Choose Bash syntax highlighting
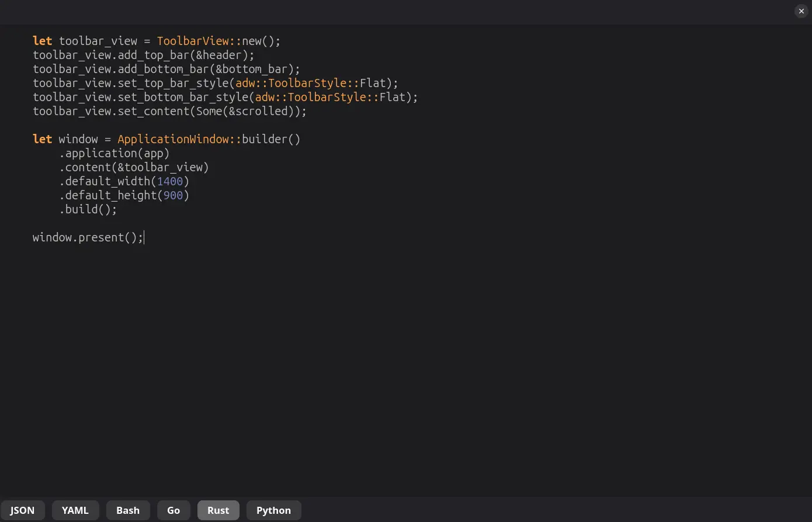812x522 pixels. pyautogui.click(x=128, y=510)
